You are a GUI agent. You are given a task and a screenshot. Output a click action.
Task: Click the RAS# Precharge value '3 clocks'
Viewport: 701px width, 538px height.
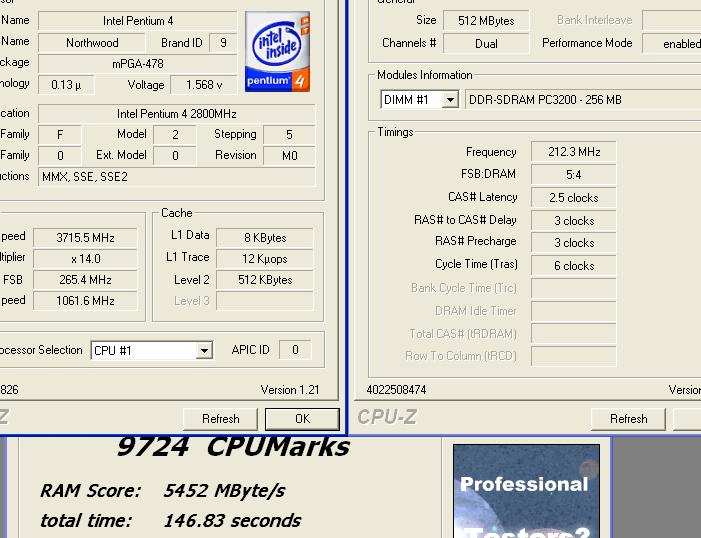574,243
